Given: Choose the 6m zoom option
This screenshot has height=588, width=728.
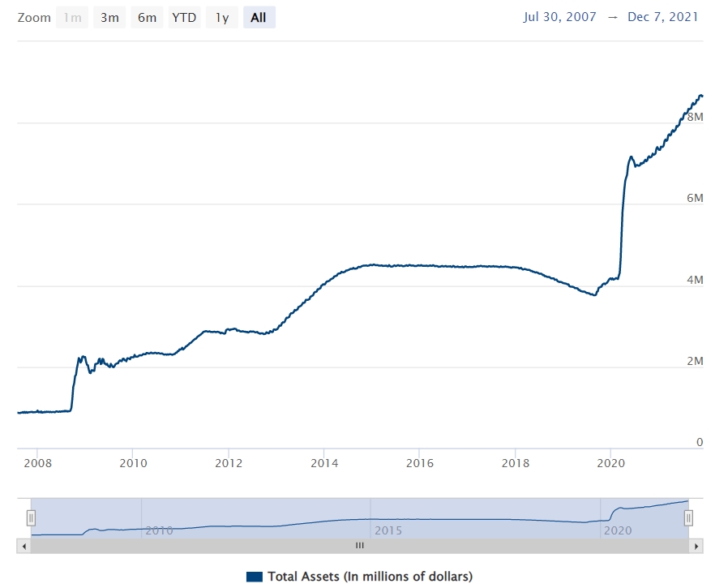Looking at the screenshot, I should pos(147,17).
